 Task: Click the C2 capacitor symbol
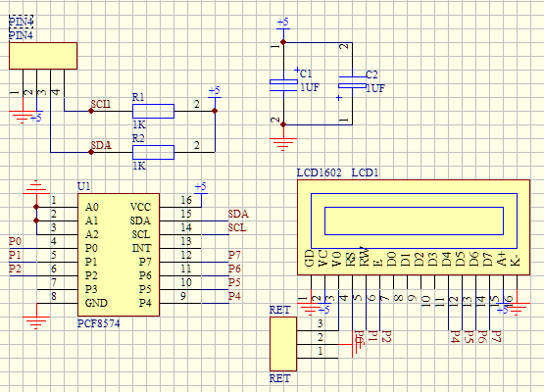(353, 83)
